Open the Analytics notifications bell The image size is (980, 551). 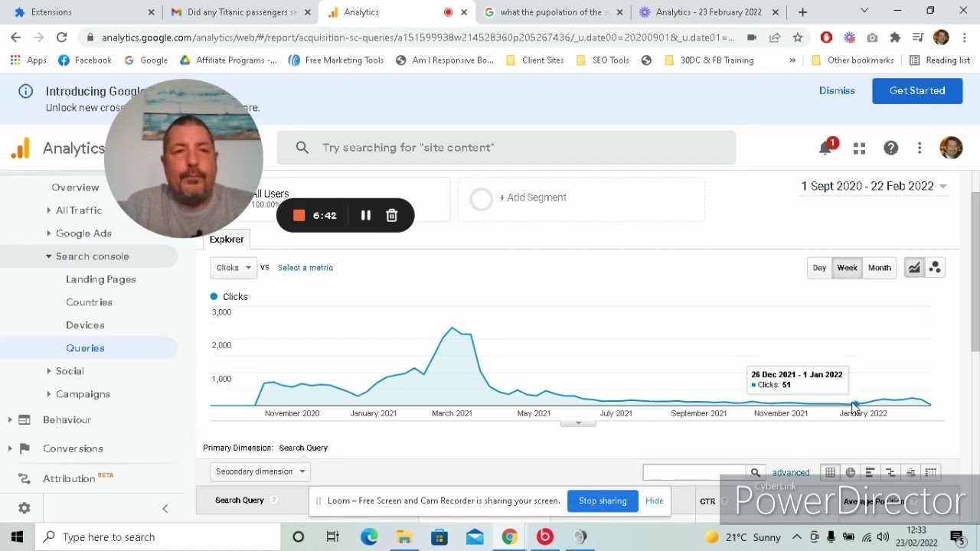[x=825, y=148]
